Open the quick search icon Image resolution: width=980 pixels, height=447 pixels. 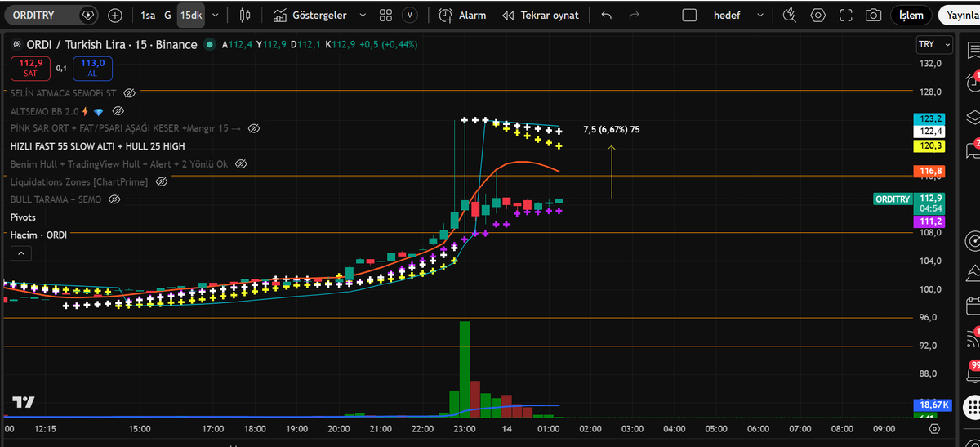789,15
